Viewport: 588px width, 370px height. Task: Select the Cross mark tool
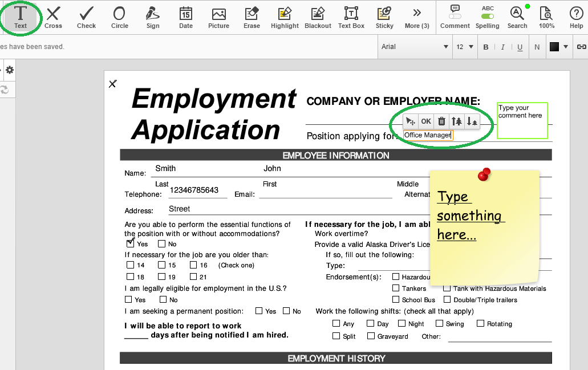point(53,17)
